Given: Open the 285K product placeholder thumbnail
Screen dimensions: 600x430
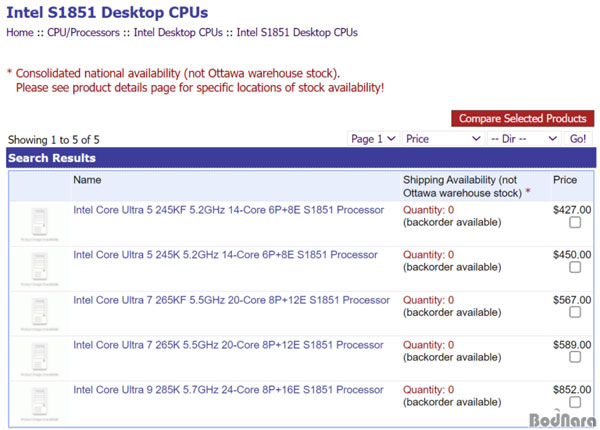Looking at the screenshot, I should pyautogui.click(x=39, y=404).
